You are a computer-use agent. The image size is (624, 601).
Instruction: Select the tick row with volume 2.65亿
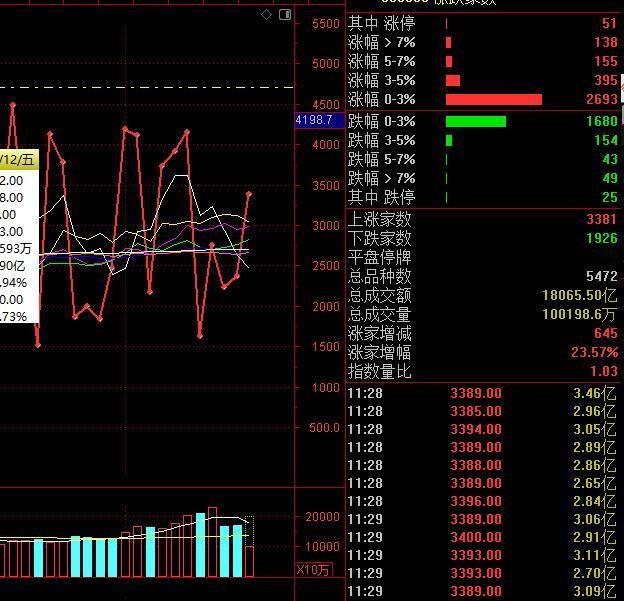point(482,483)
